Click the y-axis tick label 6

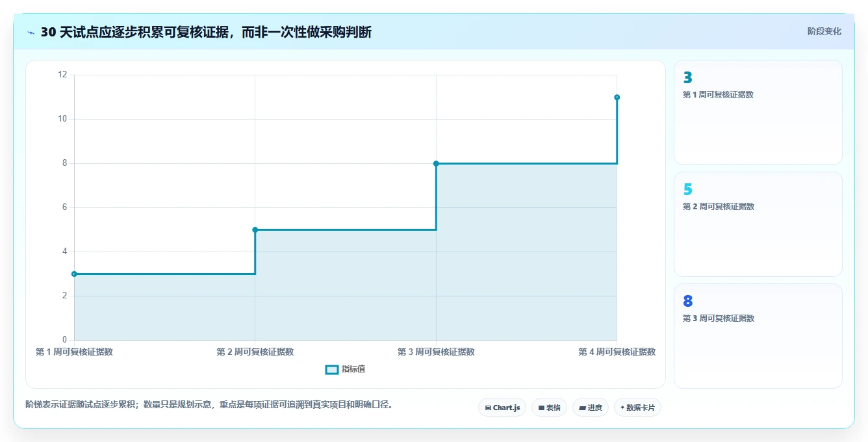pyautogui.click(x=64, y=207)
